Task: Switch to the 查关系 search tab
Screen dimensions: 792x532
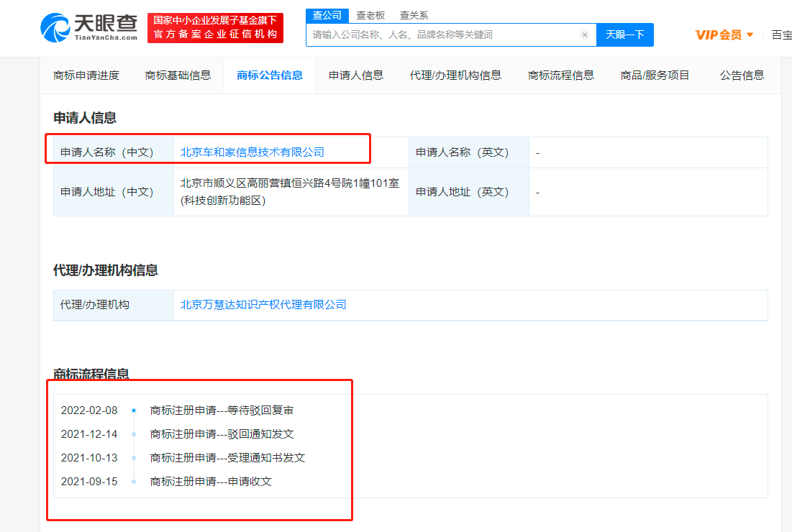Action: pos(414,15)
